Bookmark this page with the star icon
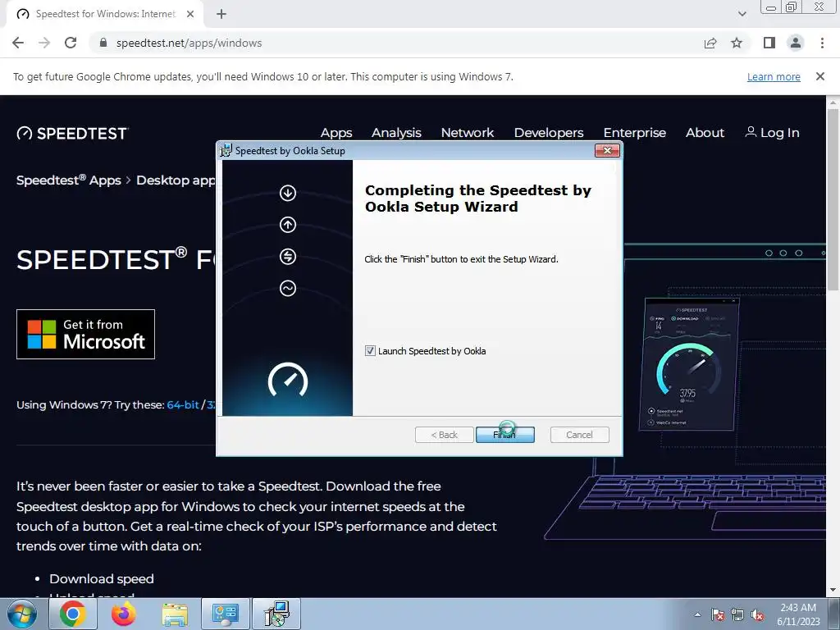Image resolution: width=840 pixels, height=630 pixels. pos(737,43)
